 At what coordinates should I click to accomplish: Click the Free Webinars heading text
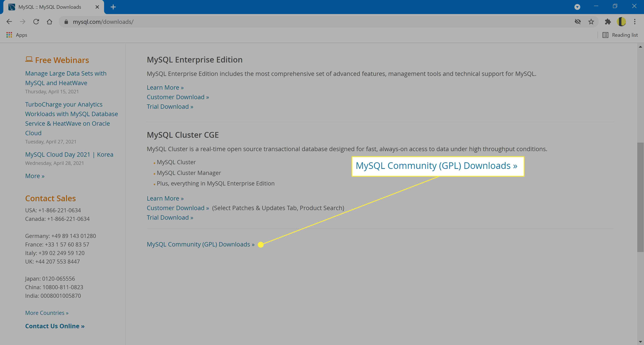coord(62,60)
